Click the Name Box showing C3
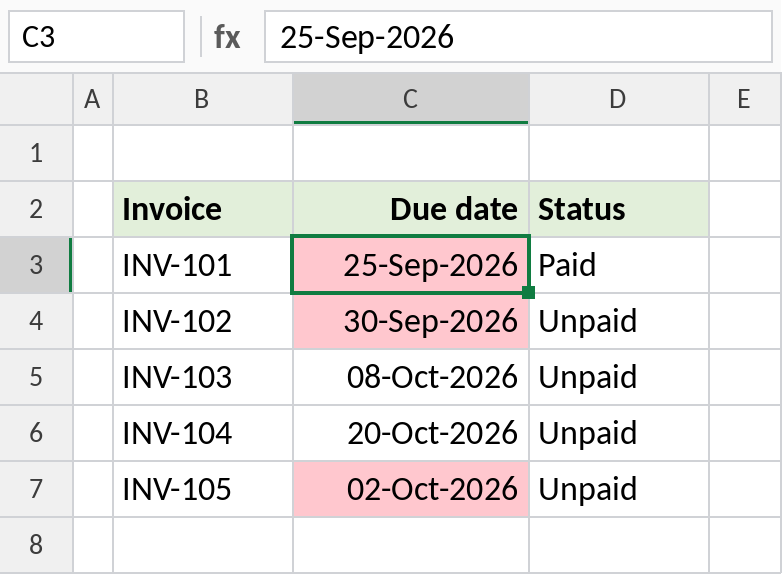This screenshot has width=782, height=574. (96, 37)
